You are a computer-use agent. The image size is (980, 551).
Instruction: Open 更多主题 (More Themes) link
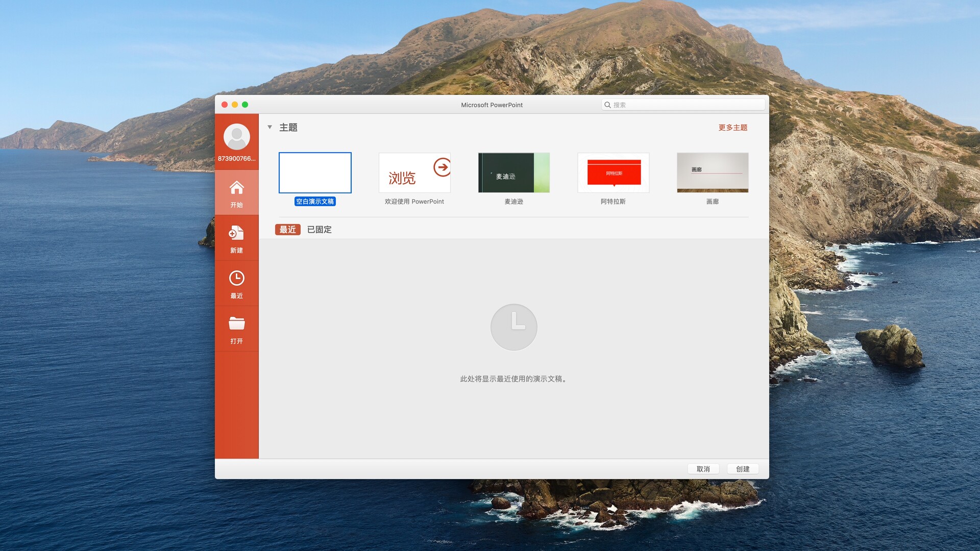732,128
